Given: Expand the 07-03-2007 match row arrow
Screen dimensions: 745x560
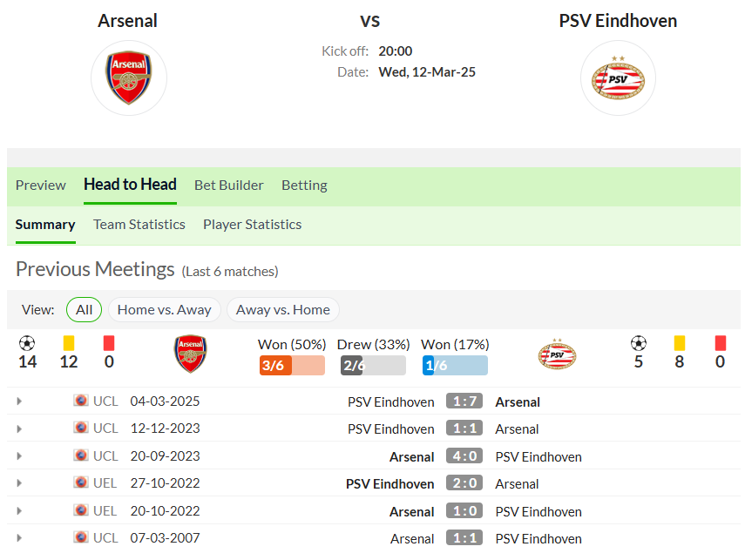Looking at the screenshot, I should pyautogui.click(x=19, y=538).
